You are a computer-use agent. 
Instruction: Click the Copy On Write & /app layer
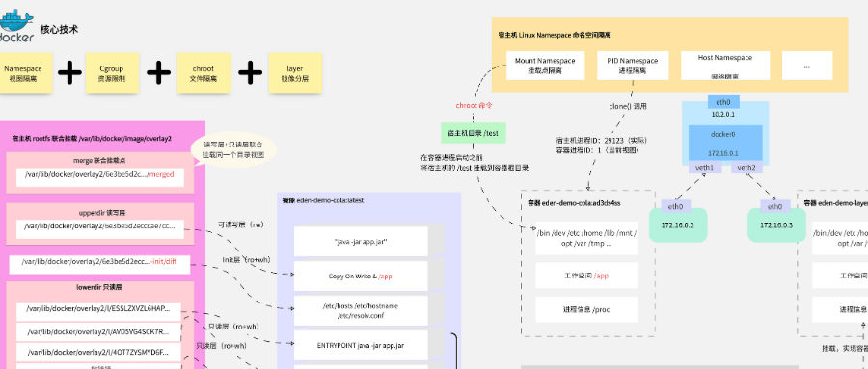[x=361, y=276]
